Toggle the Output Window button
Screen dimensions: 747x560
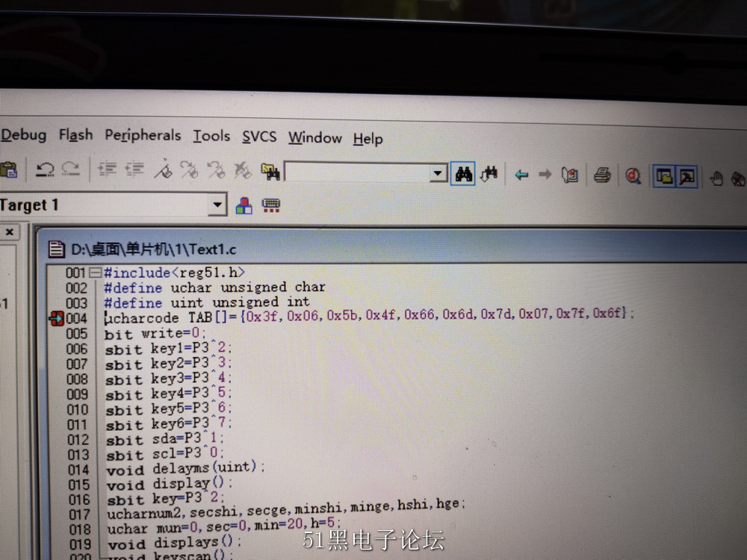coord(686,177)
